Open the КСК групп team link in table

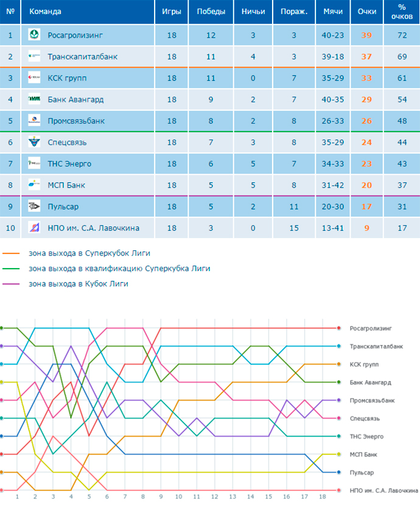coord(67,78)
